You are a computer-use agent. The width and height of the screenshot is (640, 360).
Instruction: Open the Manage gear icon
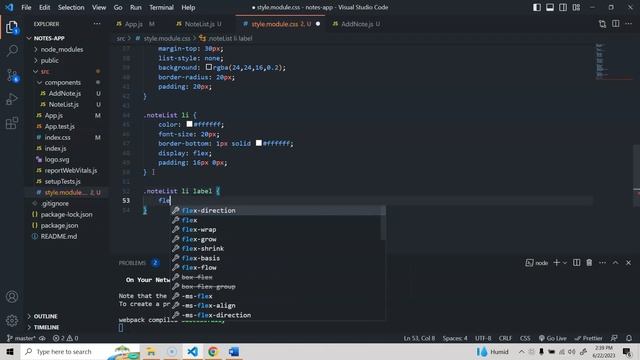(12, 320)
